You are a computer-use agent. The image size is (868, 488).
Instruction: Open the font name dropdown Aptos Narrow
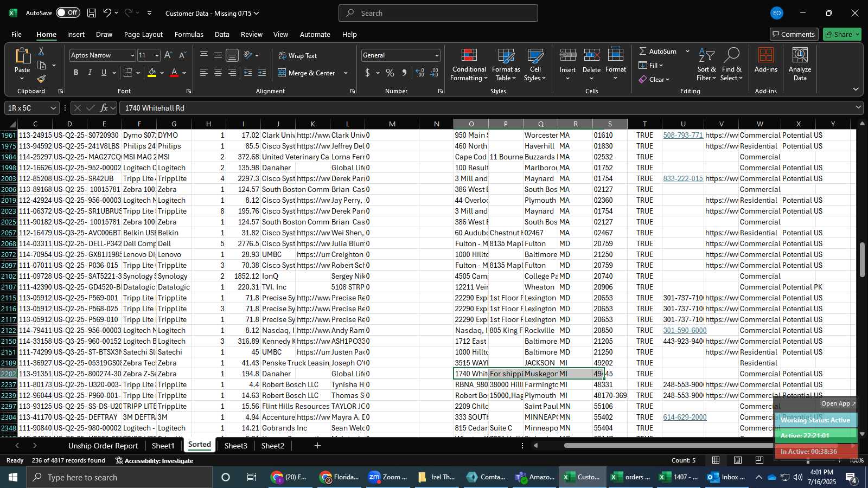click(132, 55)
